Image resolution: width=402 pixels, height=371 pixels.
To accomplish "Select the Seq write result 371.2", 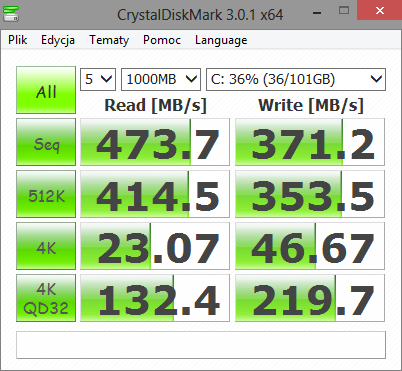I will click(x=310, y=142).
